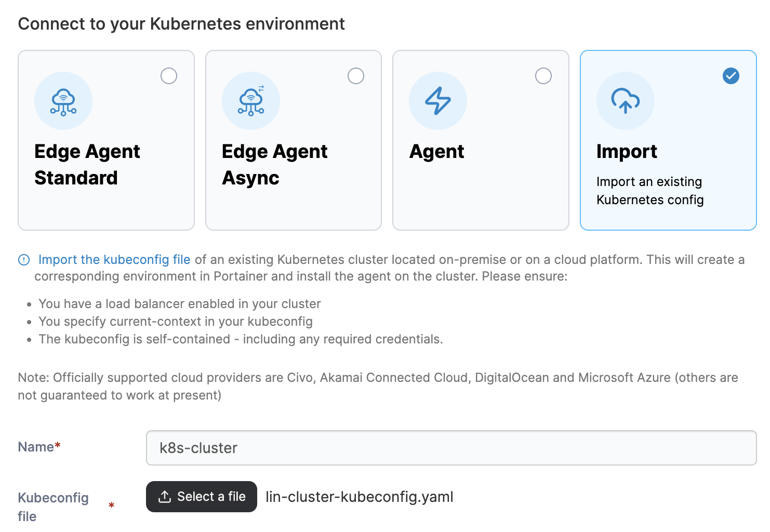Click the Edge Agent Async cloud icon

pyautogui.click(x=251, y=101)
